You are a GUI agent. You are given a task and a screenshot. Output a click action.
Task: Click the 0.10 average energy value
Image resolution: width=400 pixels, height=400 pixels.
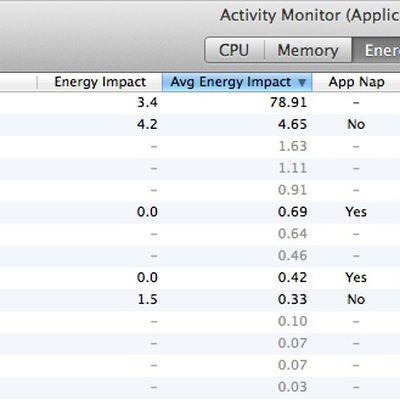pyautogui.click(x=292, y=321)
